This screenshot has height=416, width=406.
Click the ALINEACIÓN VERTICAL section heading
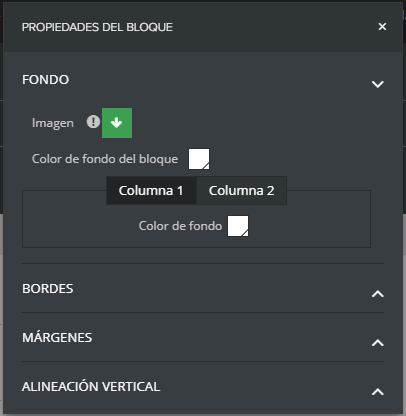[91, 386]
